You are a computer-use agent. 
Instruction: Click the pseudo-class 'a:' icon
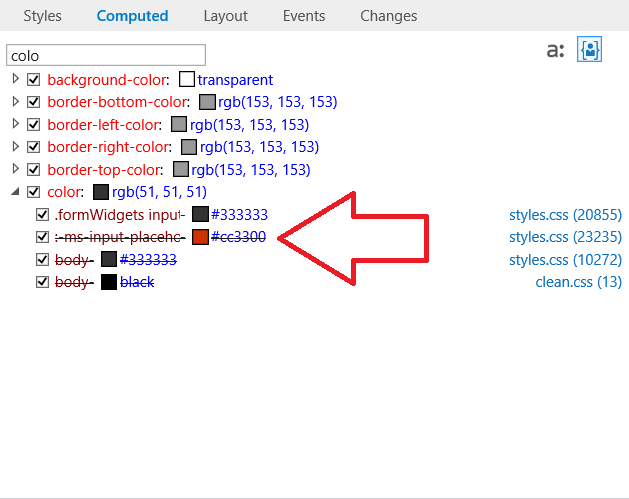(556, 50)
